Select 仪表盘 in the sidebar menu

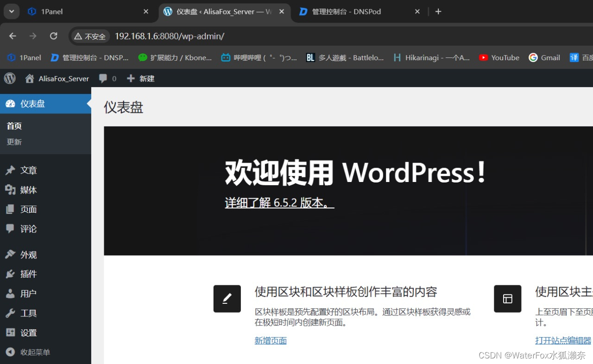coord(45,104)
